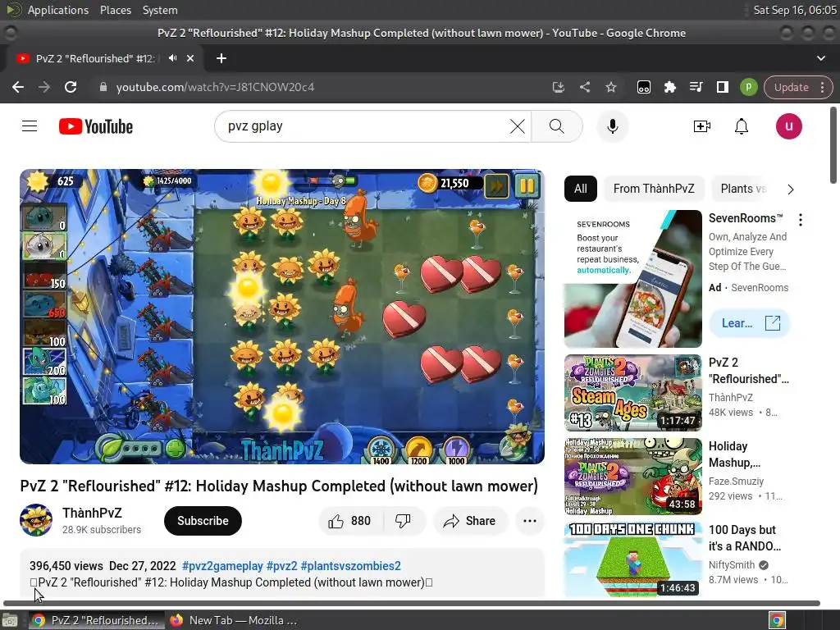Open 100 Days One Chunk thumbnail
Screen dimensions: 840x630
click(x=632, y=559)
